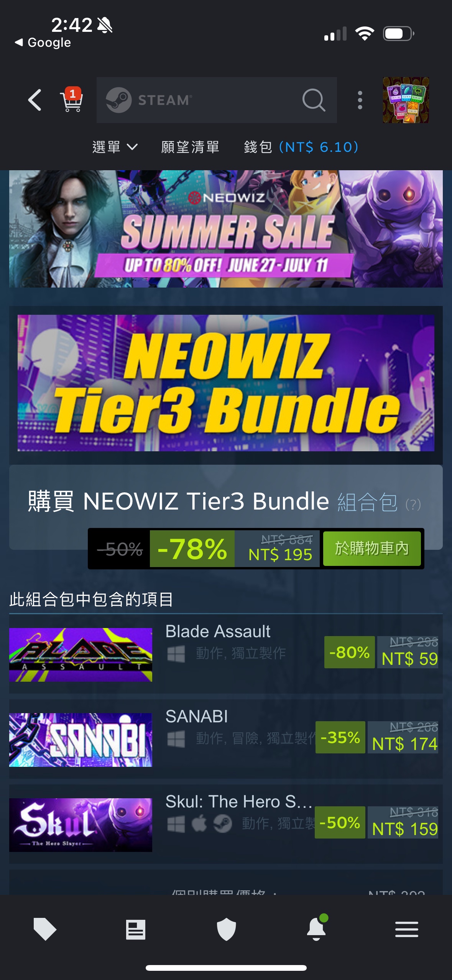This screenshot has width=452, height=980.
Task: Expand the 選單 dropdown menu
Action: 115,147
